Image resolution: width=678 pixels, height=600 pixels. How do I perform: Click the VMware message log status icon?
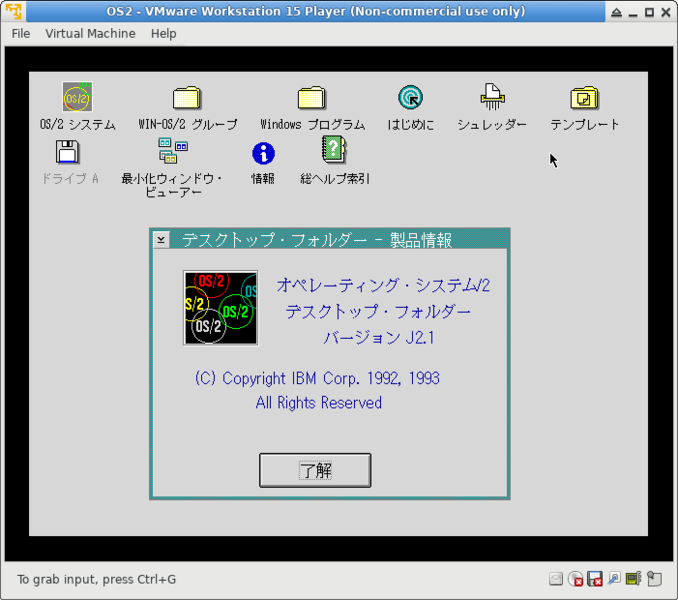(x=654, y=579)
